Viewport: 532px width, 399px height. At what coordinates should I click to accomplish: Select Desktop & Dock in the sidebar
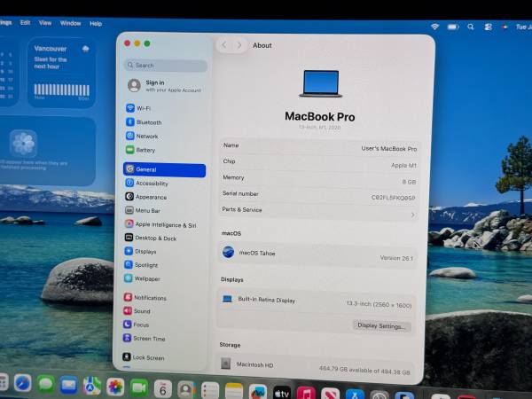155,239
